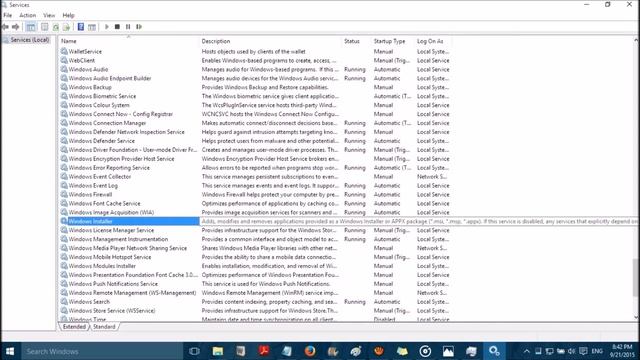The width and height of the screenshot is (640, 360).
Task: Select the WalletService row
Action: tap(255, 51)
